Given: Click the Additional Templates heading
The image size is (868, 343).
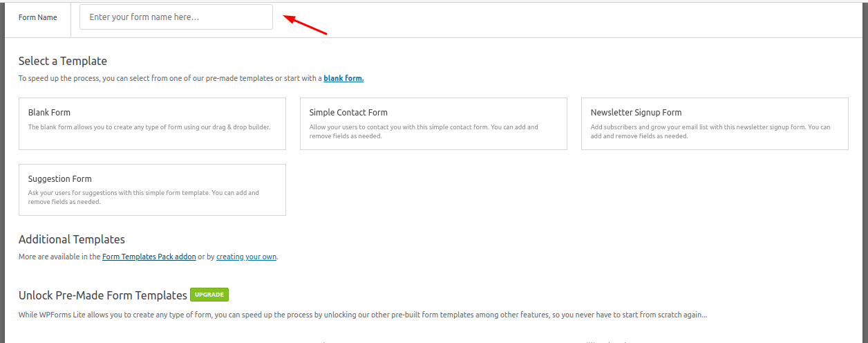Looking at the screenshot, I should (72, 239).
